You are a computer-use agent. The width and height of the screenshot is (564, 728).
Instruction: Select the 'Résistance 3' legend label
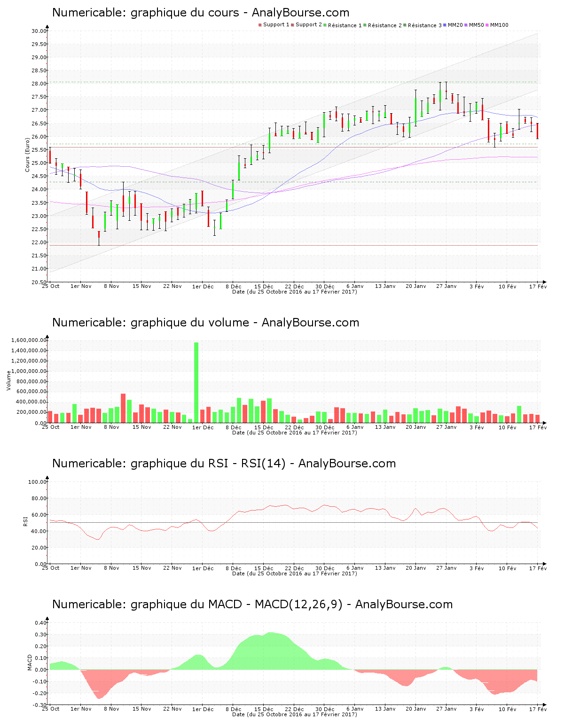[x=425, y=25]
